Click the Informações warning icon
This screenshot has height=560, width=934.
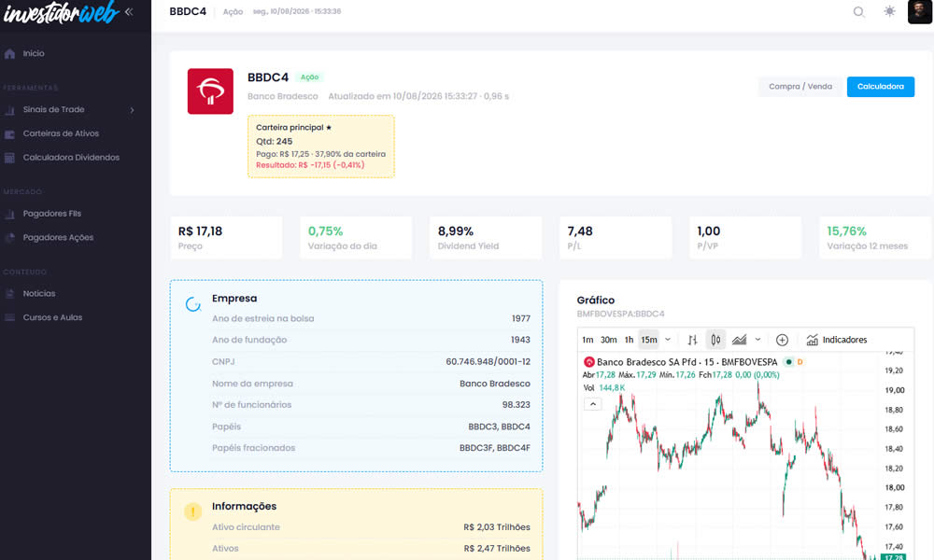click(x=193, y=511)
